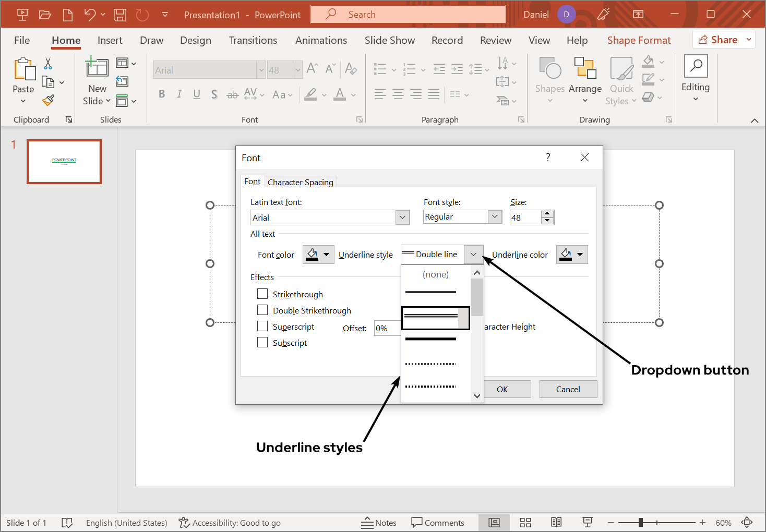
Task: Click the Save icon in title bar
Action: (120, 15)
